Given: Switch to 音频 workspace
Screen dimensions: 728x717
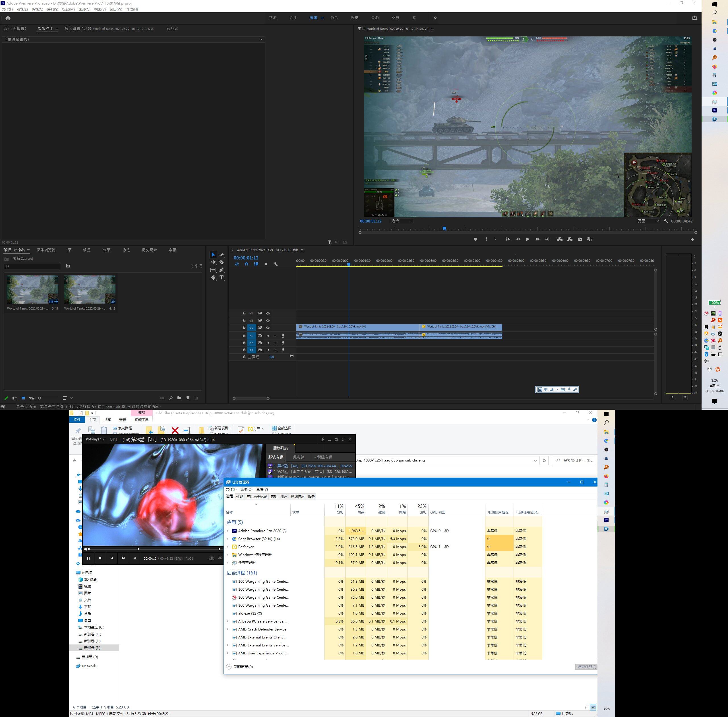Looking at the screenshot, I should (375, 18).
